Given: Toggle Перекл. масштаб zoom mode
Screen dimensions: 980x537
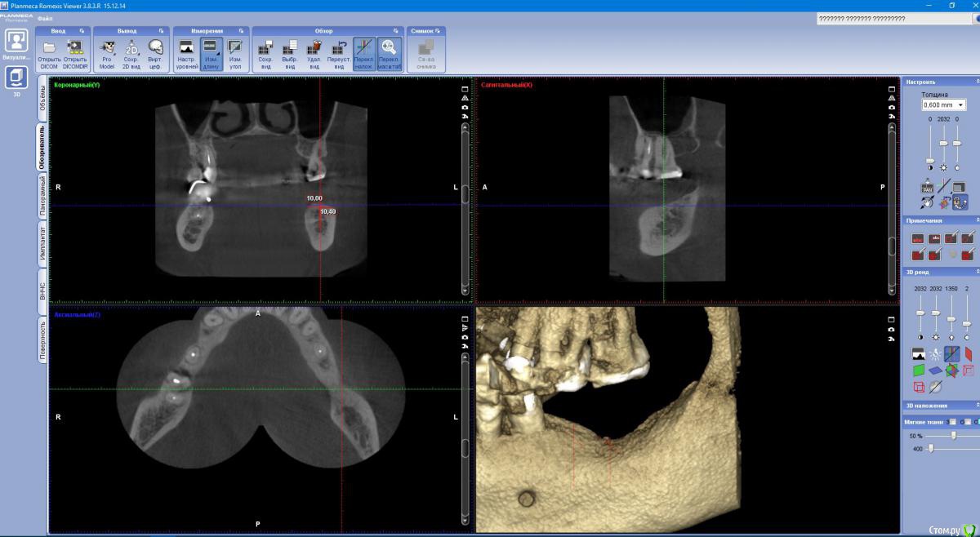Looking at the screenshot, I should (x=390, y=50).
